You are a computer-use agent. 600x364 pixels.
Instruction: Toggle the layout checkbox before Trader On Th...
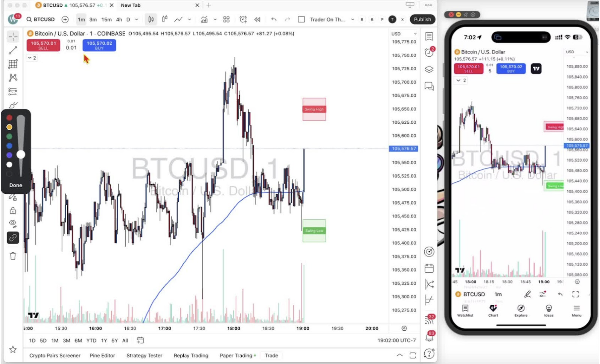(301, 20)
